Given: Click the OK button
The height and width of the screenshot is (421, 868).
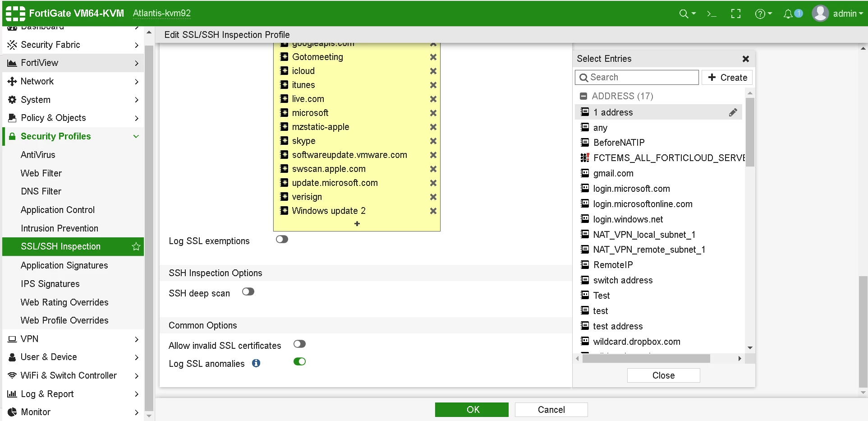Looking at the screenshot, I should click(x=472, y=410).
